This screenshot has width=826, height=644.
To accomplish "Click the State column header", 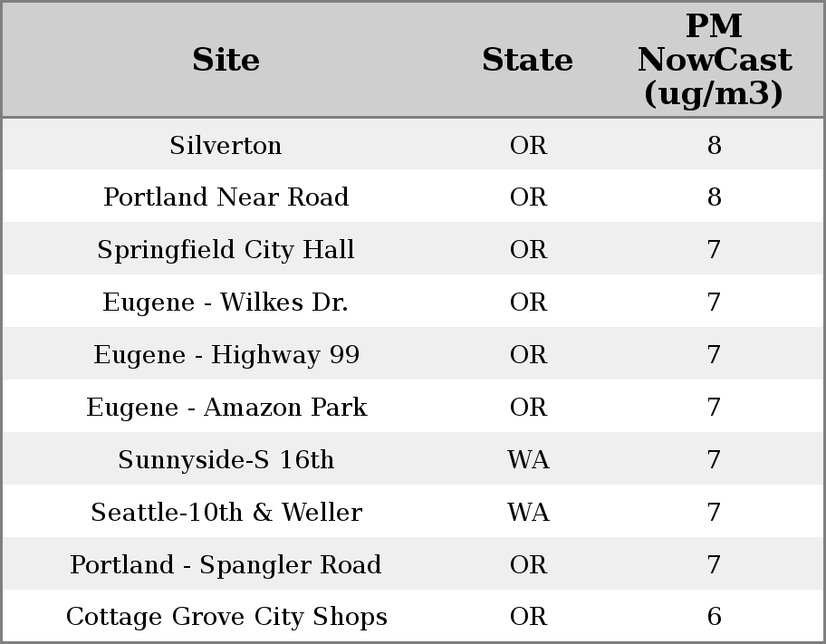I will pyautogui.click(x=527, y=60).
